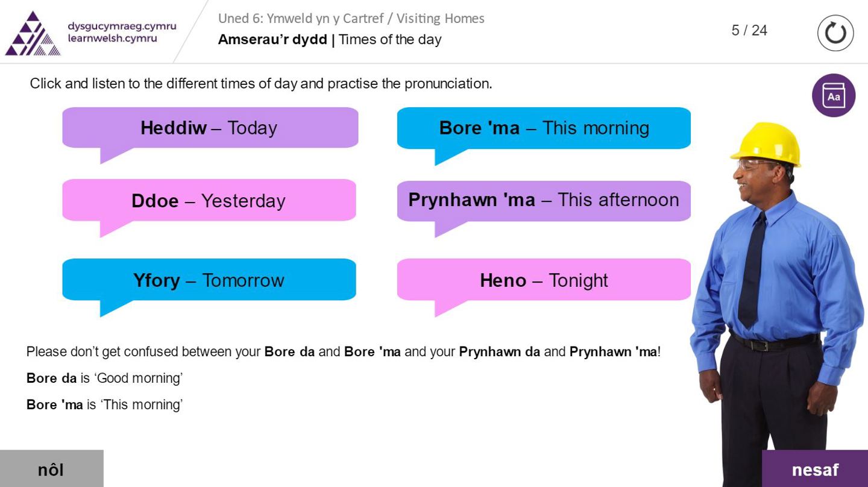Advance with the nesaf button
The image size is (868, 487).
pos(814,469)
